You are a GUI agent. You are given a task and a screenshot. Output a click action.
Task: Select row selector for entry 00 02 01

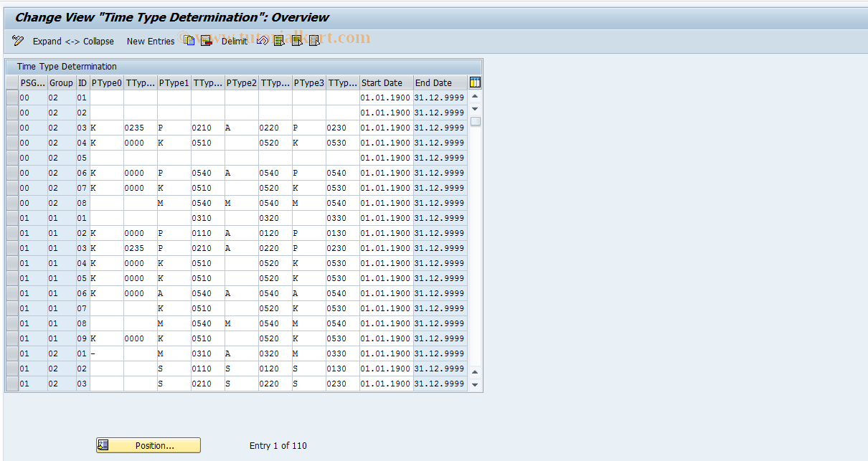pos(11,98)
